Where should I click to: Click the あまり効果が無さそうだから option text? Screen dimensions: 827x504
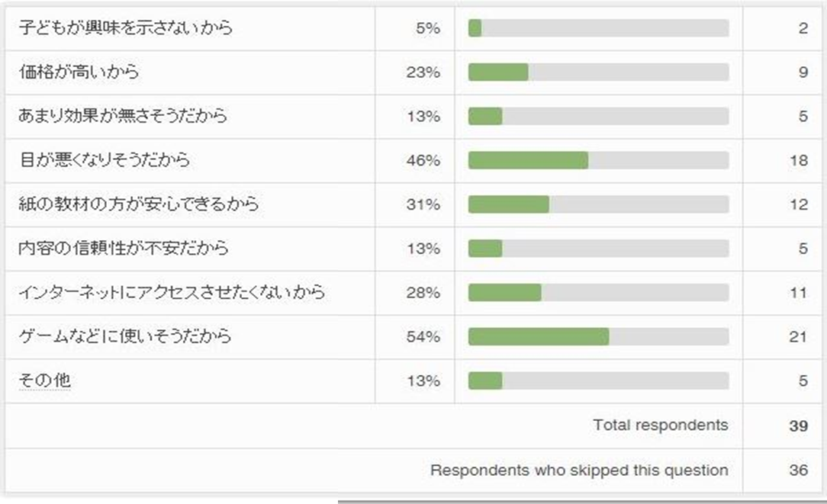point(123,117)
